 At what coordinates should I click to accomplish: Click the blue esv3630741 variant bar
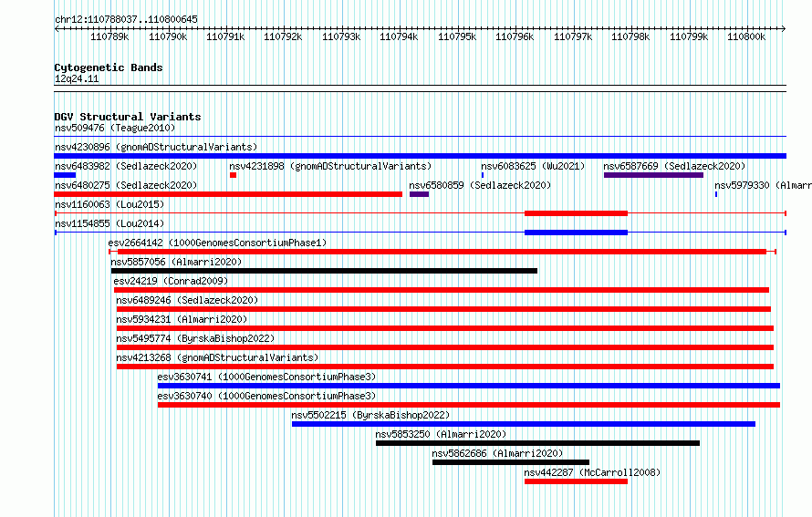coord(469,386)
